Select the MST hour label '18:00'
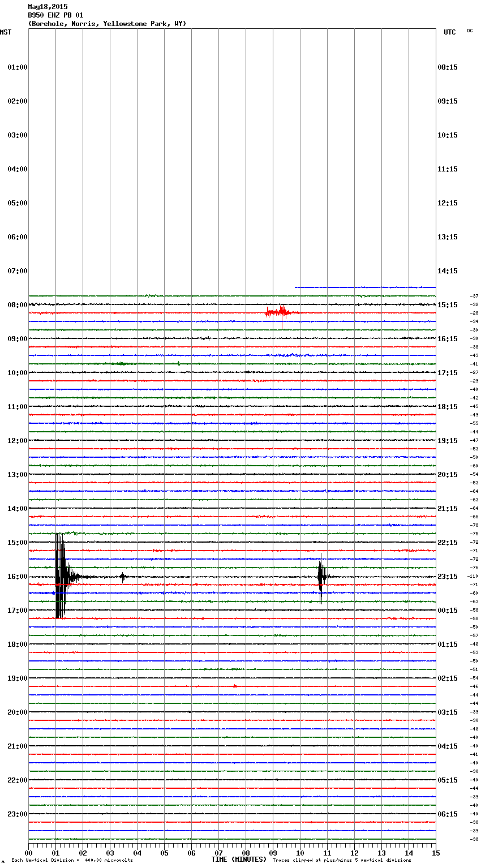481x868 pixels. pos(18,644)
